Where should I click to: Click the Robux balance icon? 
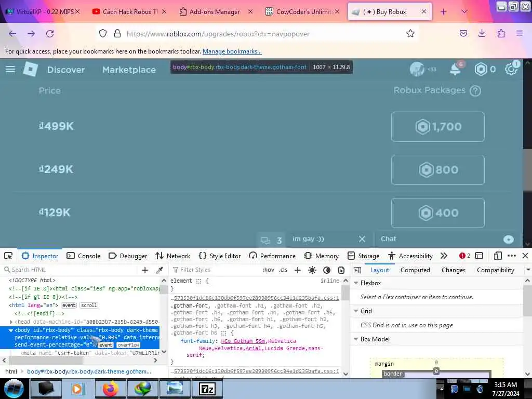click(481, 69)
